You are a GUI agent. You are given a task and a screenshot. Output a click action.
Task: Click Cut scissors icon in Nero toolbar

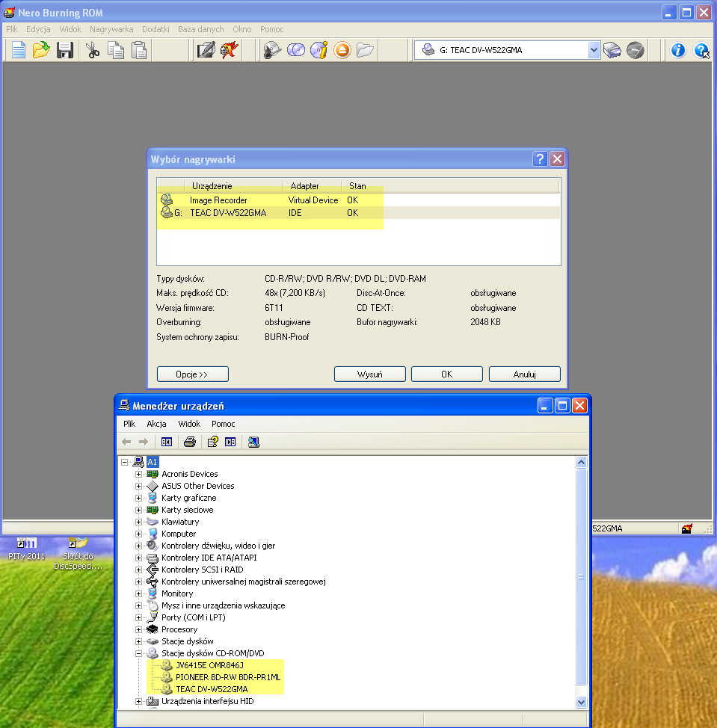click(x=93, y=50)
